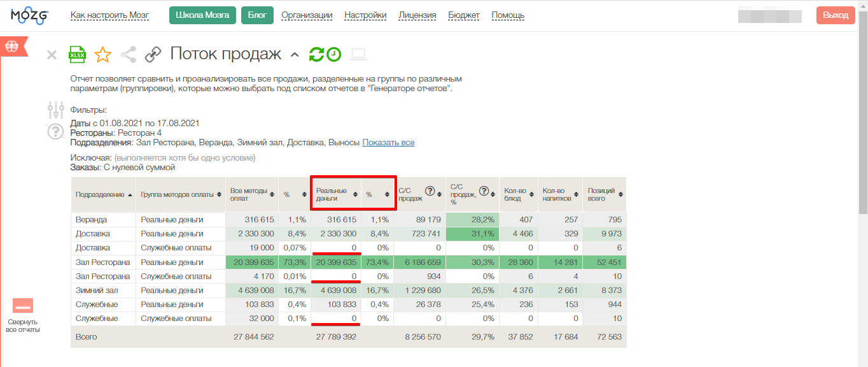Image resolution: width=868 pixels, height=367 pixels.
Task: Collapse all reports with the red minus button
Action: [x=23, y=306]
